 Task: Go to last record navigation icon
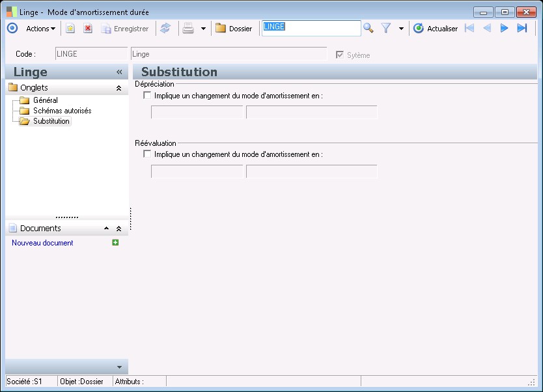(522, 28)
